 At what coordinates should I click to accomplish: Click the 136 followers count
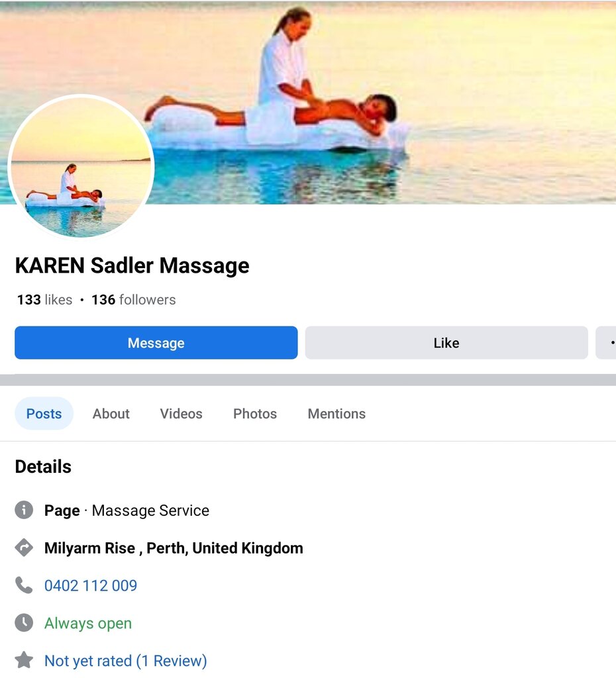[134, 300]
